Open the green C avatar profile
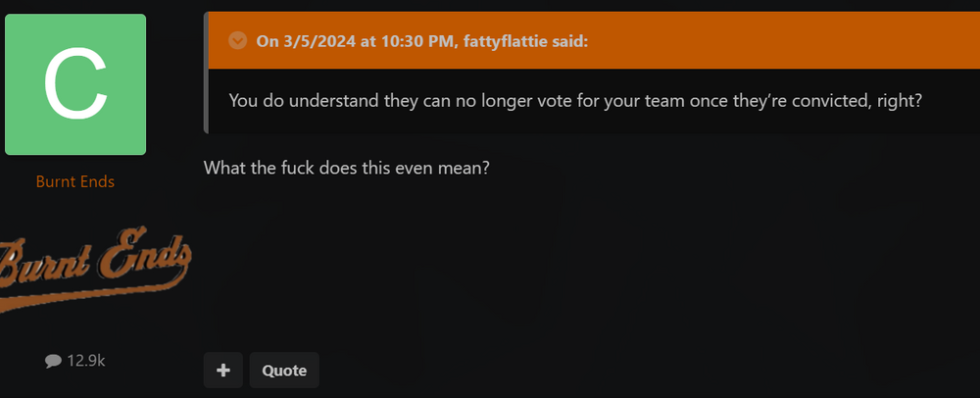The width and height of the screenshot is (980, 398). click(75, 84)
